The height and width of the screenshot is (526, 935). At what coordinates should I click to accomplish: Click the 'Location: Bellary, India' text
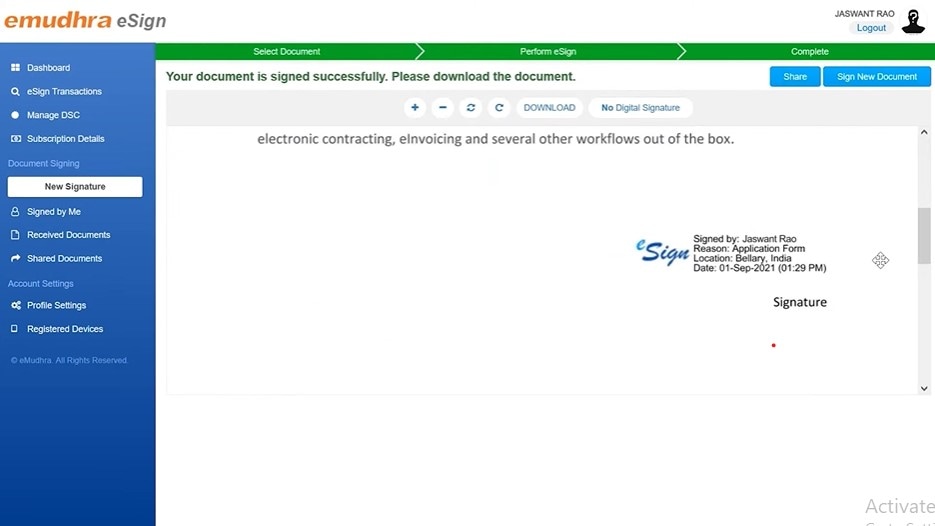click(x=742, y=258)
